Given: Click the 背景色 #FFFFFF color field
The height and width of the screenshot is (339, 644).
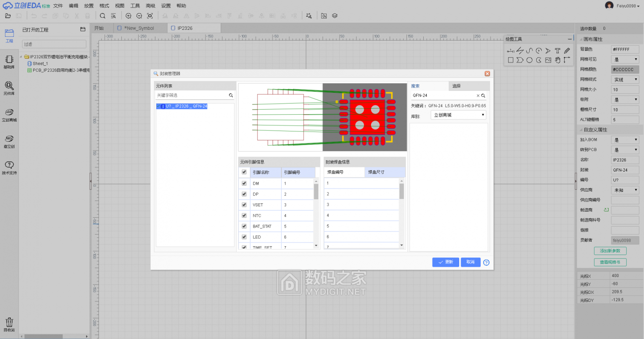Looking at the screenshot, I should click(x=625, y=49).
